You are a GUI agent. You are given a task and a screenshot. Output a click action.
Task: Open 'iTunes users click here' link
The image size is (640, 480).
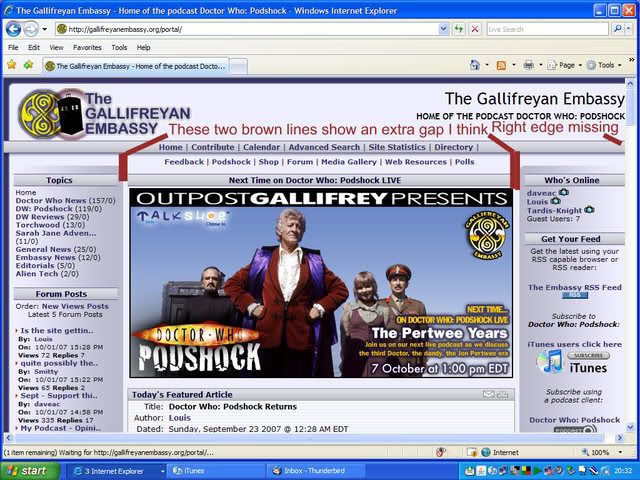(x=575, y=344)
